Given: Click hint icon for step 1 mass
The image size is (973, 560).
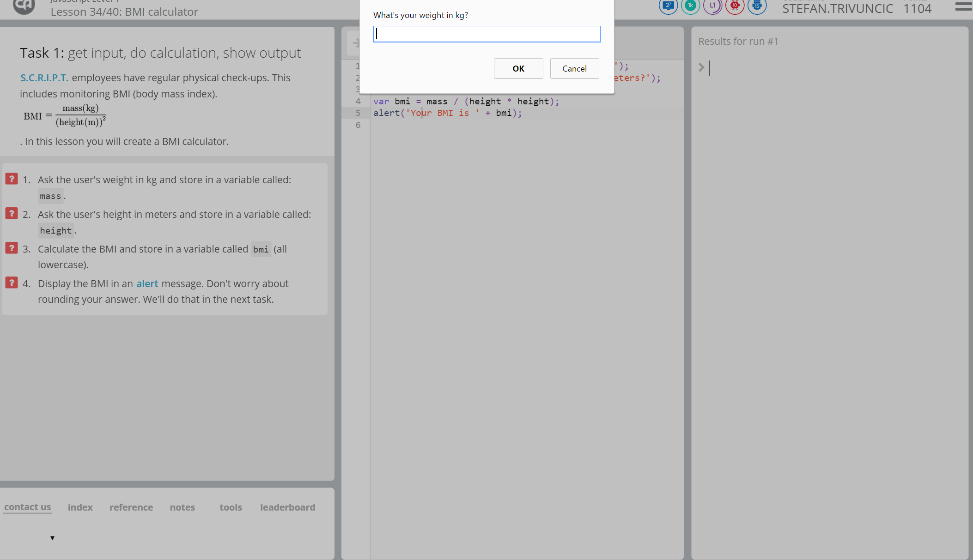Looking at the screenshot, I should pos(12,179).
